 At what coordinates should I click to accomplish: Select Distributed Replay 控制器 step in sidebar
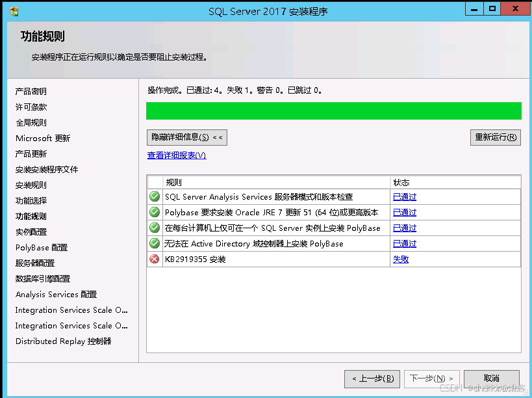[x=63, y=341]
